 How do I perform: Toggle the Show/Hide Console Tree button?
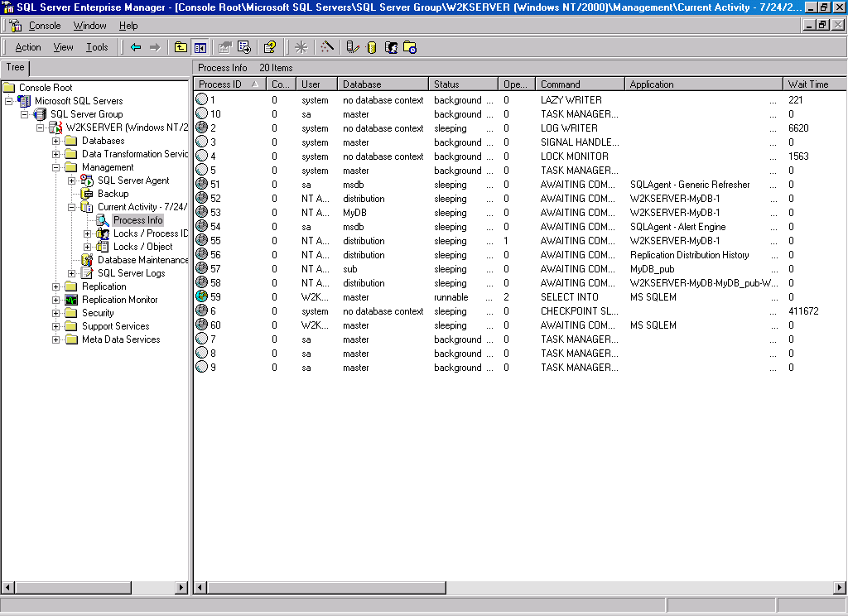click(x=200, y=47)
